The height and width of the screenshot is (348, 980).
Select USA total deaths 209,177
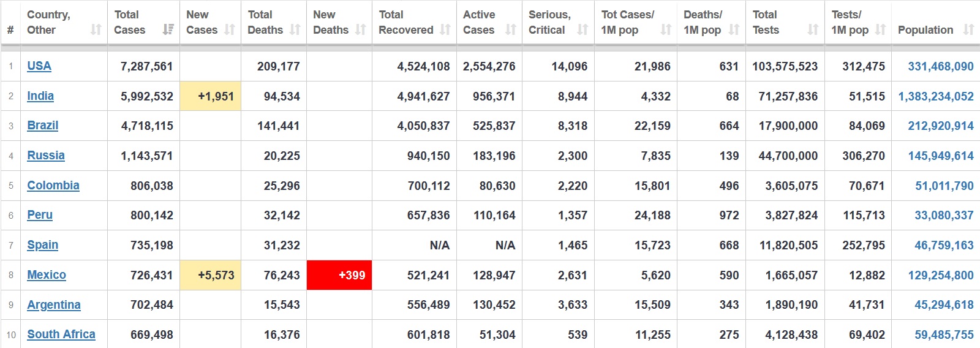279,66
